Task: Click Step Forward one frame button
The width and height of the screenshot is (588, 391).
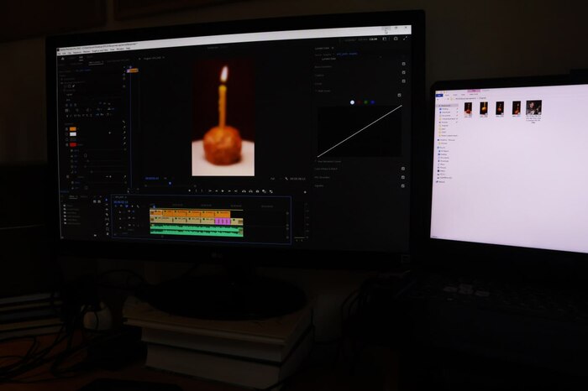Action: [x=229, y=191]
